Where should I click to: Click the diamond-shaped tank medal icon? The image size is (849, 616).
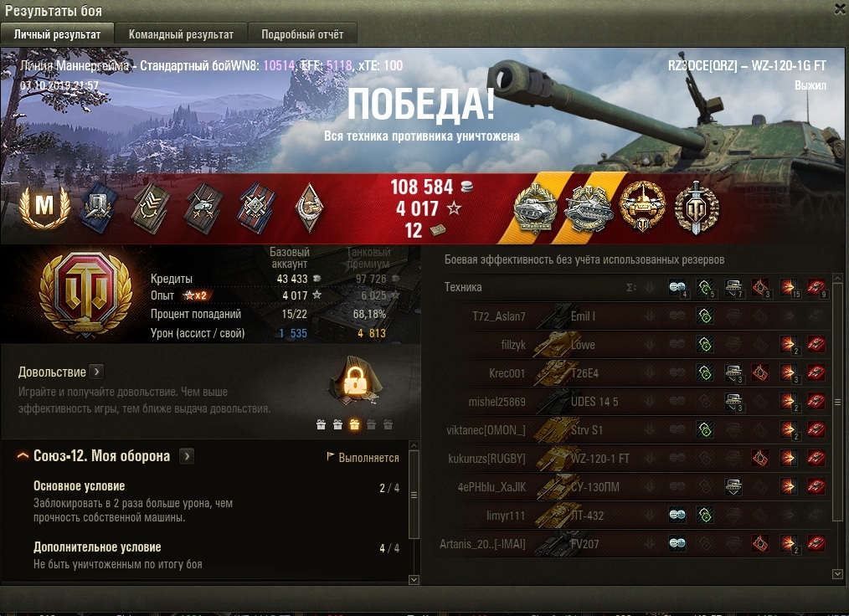coord(310,207)
